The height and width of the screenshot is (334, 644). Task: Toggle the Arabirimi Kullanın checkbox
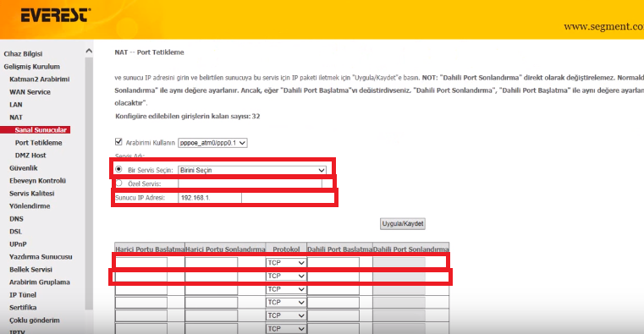pyautogui.click(x=118, y=142)
